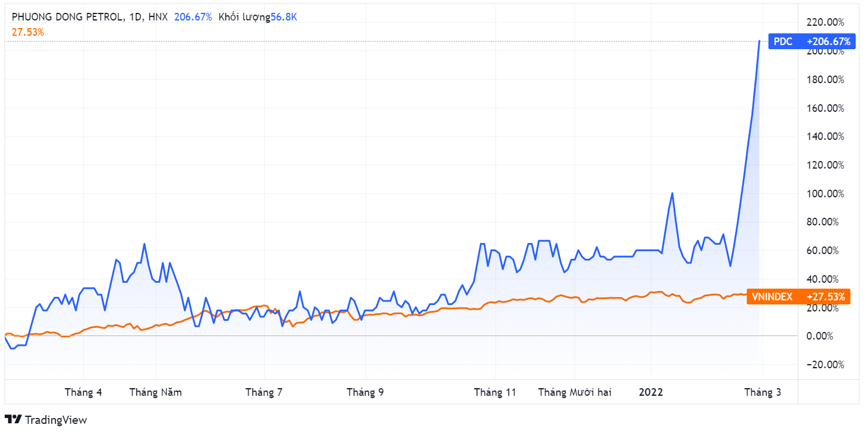Click the TradingView logo icon
This screenshot has height=435, width=868.
tap(13, 420)
